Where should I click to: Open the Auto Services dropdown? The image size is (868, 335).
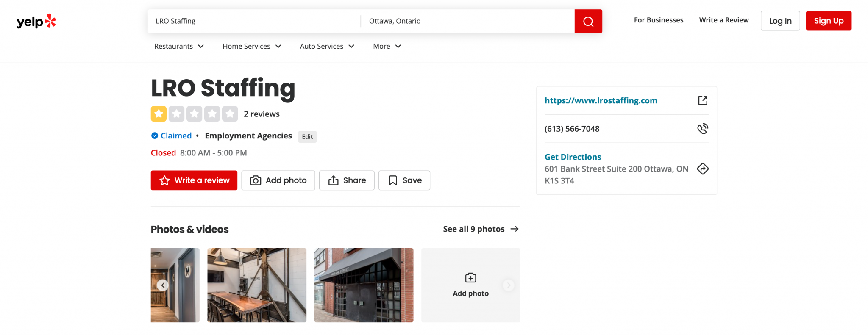[327, 46]
